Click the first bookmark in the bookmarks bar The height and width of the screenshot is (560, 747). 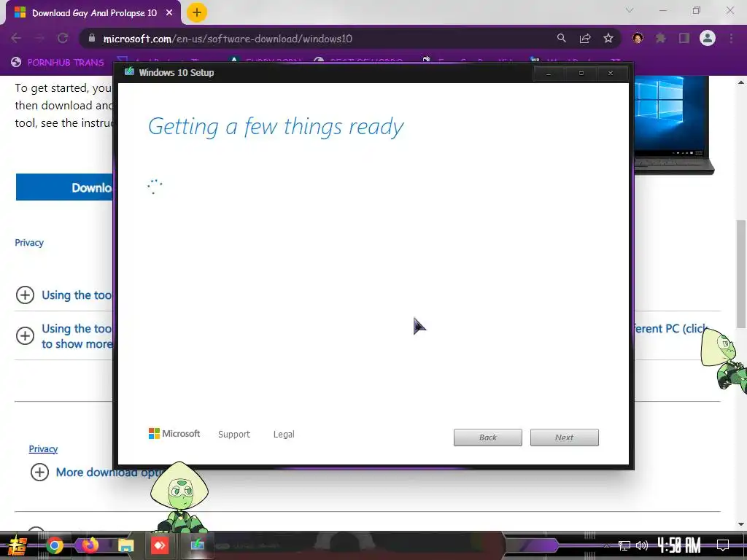[57, 62]
